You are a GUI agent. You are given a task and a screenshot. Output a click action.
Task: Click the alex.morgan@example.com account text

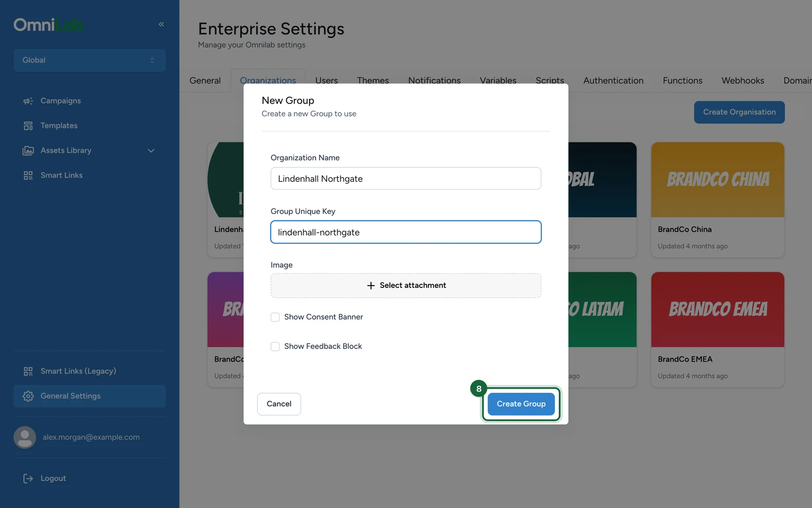point(91,437)
